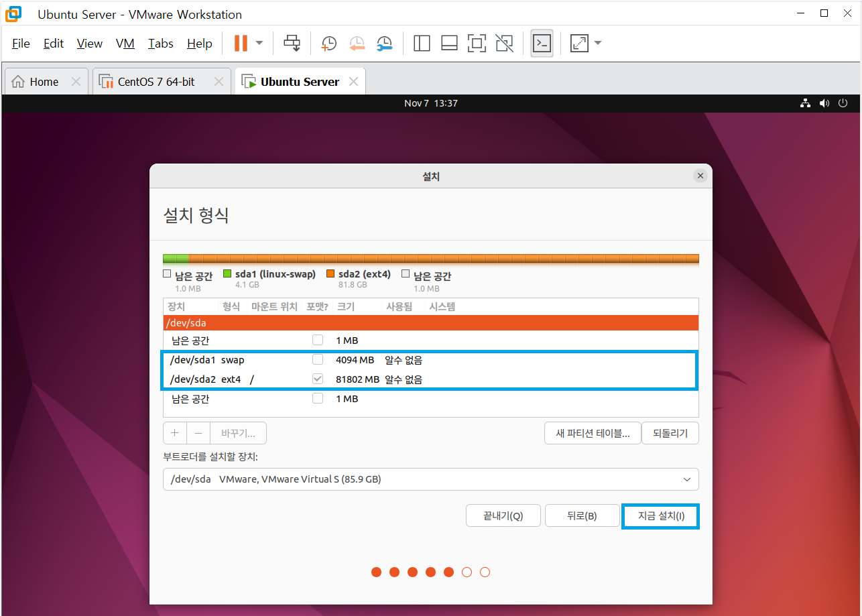The height and width of the screenshot is (616, 862).
Task: Select the /dev/sda1 swap partition row
Action: [x=431, y=360]
